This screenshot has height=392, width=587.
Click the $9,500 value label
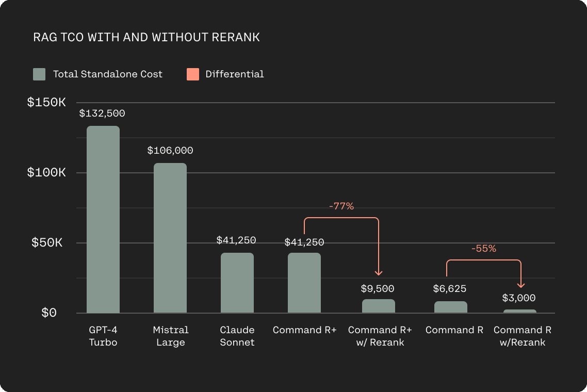(x=378, y=289)
